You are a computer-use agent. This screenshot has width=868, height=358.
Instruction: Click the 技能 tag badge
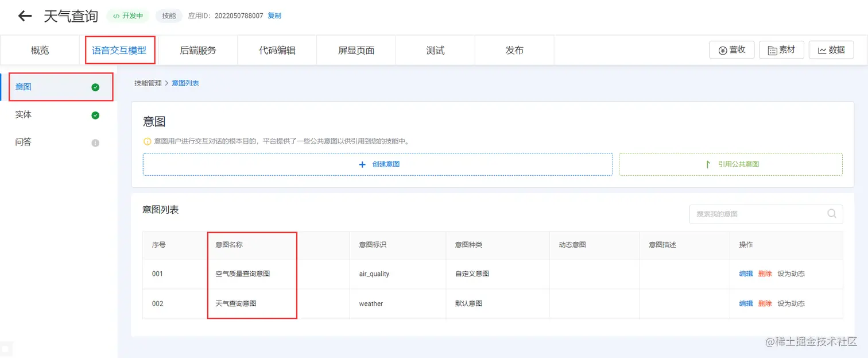click(169, 16)
